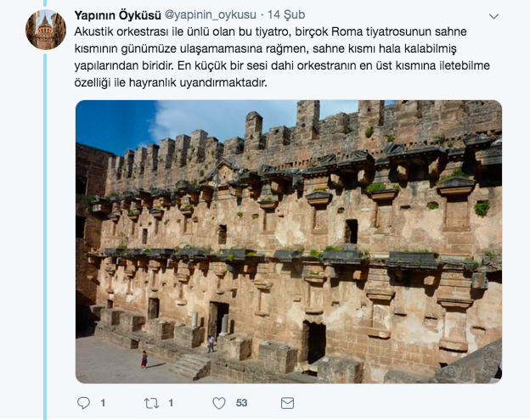
Task: Click the reply count beside the bubble
Action: 103,403
